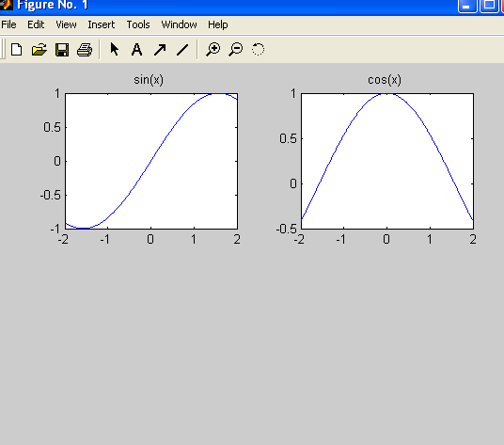Screen dimensions: 504x445
Task: Select the Edit Plot arrow pointer tool
Action: coord(114,50)
